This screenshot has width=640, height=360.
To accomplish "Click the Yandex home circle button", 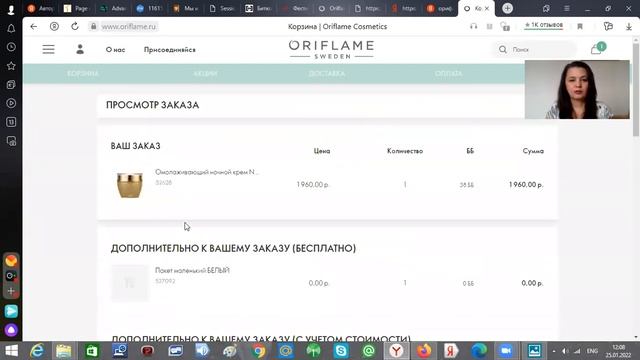I will 54,27.
